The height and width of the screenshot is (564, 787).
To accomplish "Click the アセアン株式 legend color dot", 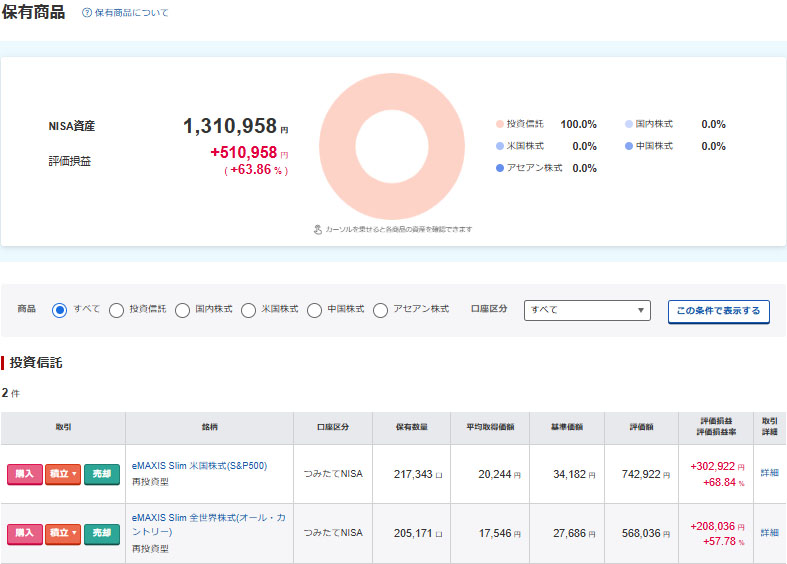I will 499,168.
